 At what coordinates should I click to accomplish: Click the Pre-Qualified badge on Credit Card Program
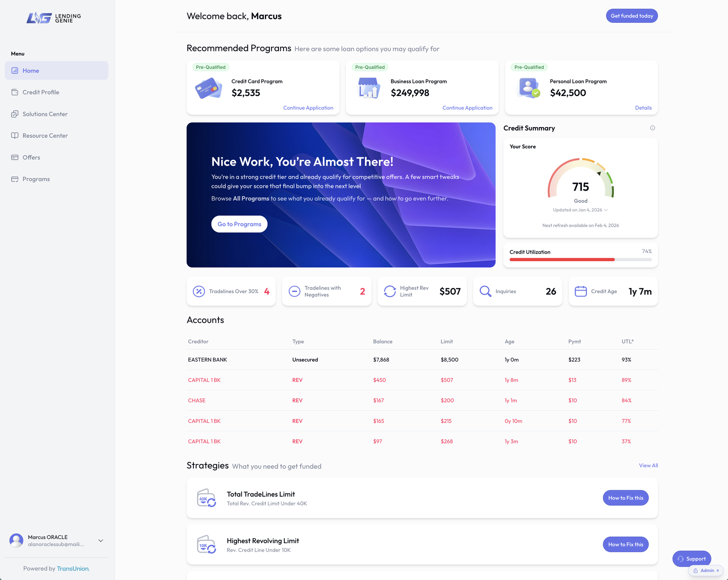[211, 67]
